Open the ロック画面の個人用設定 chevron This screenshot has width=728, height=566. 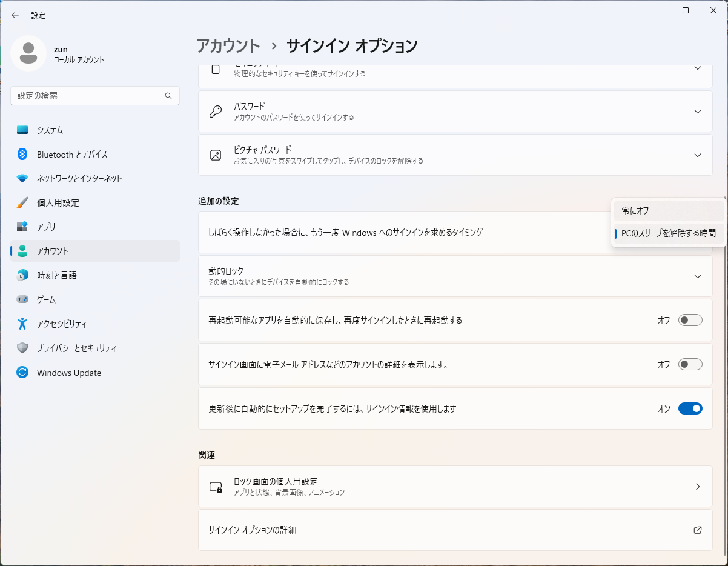point(698,487)
